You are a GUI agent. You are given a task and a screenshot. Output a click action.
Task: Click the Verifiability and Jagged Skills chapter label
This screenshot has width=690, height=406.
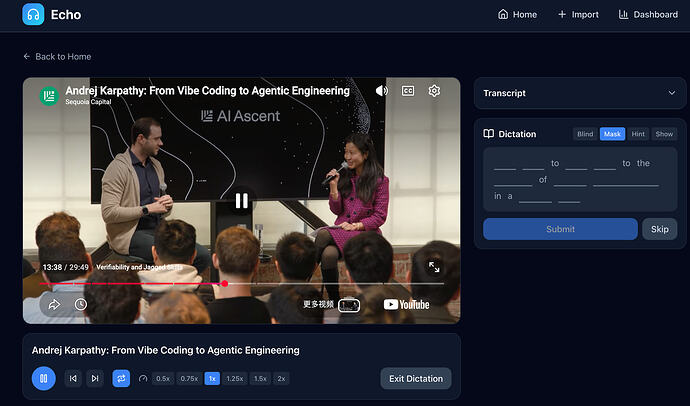pyautogui.click(x=139, y=267)
